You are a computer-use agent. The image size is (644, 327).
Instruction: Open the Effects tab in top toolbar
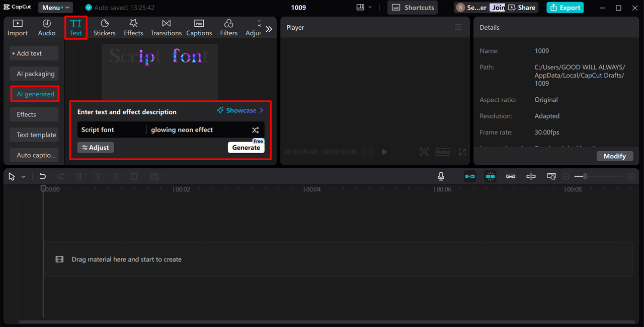tap(133, 28)
